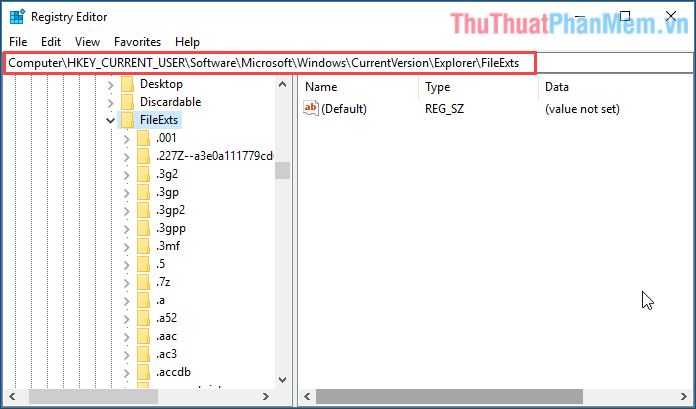Select the .a folder icon
This screenshot has width=696, height=409.
coord(143,300)
